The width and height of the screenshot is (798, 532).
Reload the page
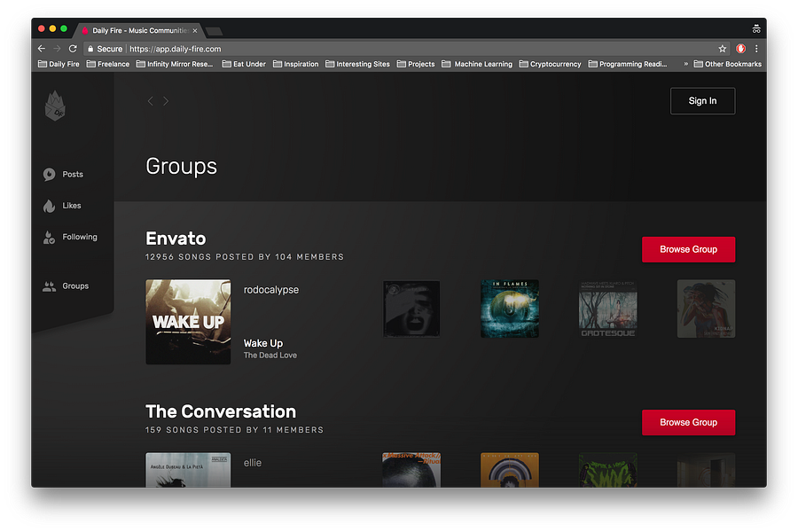click(x=73, y=49)
